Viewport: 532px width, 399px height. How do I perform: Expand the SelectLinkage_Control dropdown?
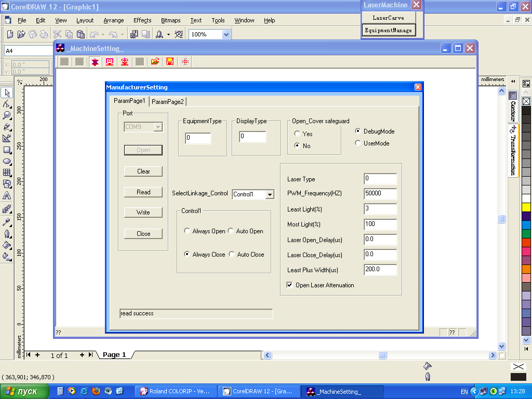pyautogui.click(x=269, y=194)
